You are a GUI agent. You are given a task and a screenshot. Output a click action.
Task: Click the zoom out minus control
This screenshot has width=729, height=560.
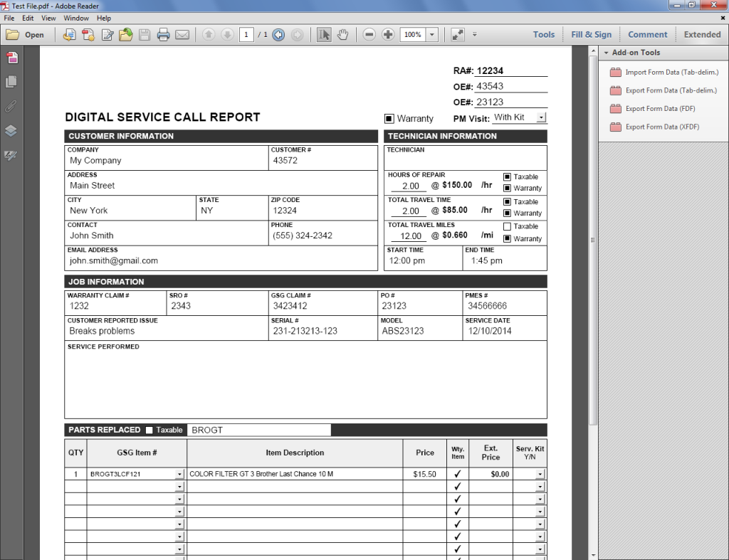[369, 34]
